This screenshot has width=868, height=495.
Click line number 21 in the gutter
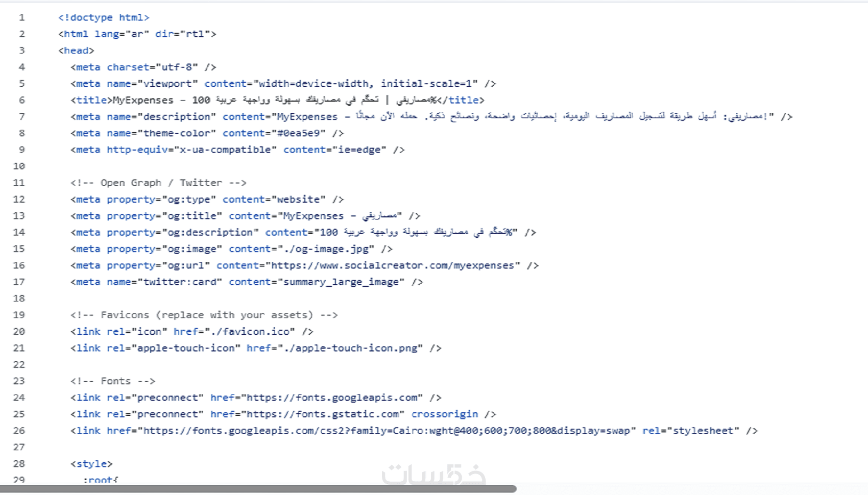(x=19, y=348)
